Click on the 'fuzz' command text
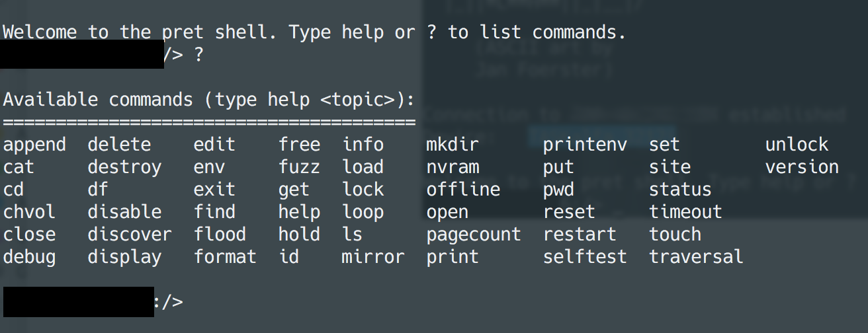The image size is (868, 333). (x=299, y=167)
